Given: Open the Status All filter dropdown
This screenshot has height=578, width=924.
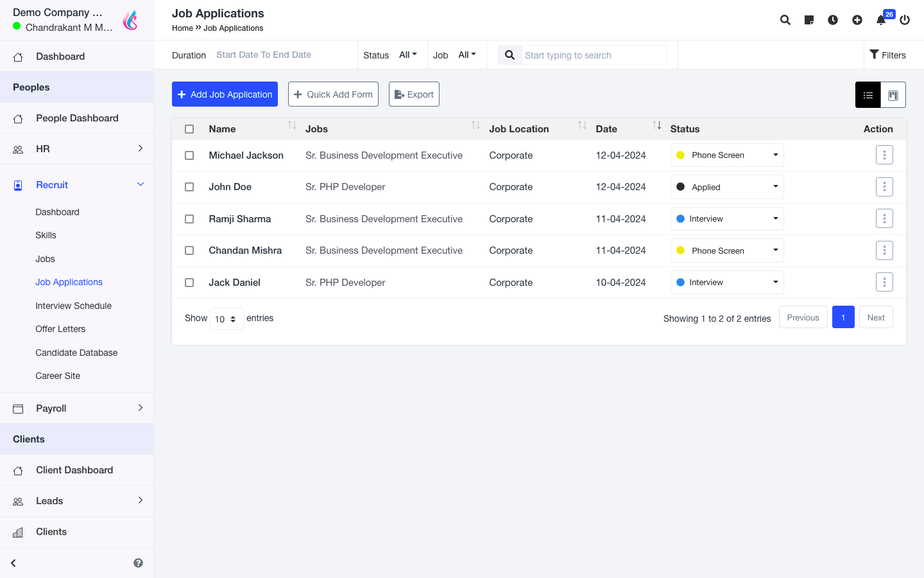Looking at the screenshot, I should click(407, 55).
